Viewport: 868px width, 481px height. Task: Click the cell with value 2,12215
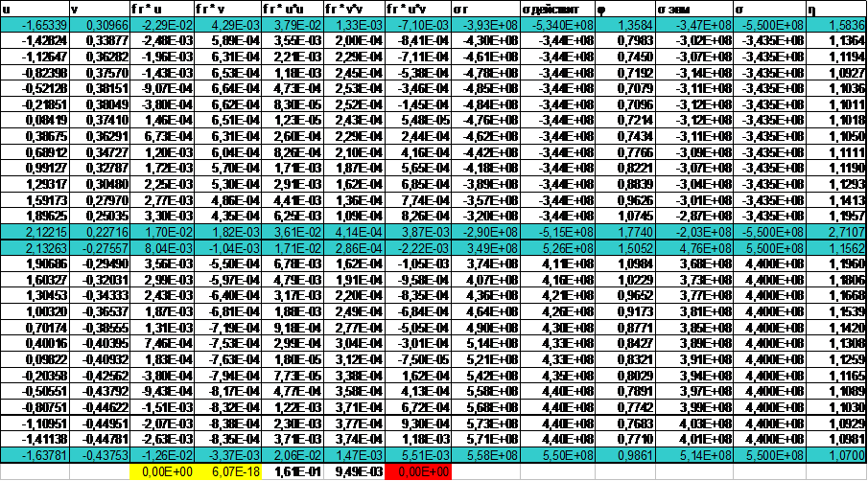pyautogui.click(x=35, y=231)
